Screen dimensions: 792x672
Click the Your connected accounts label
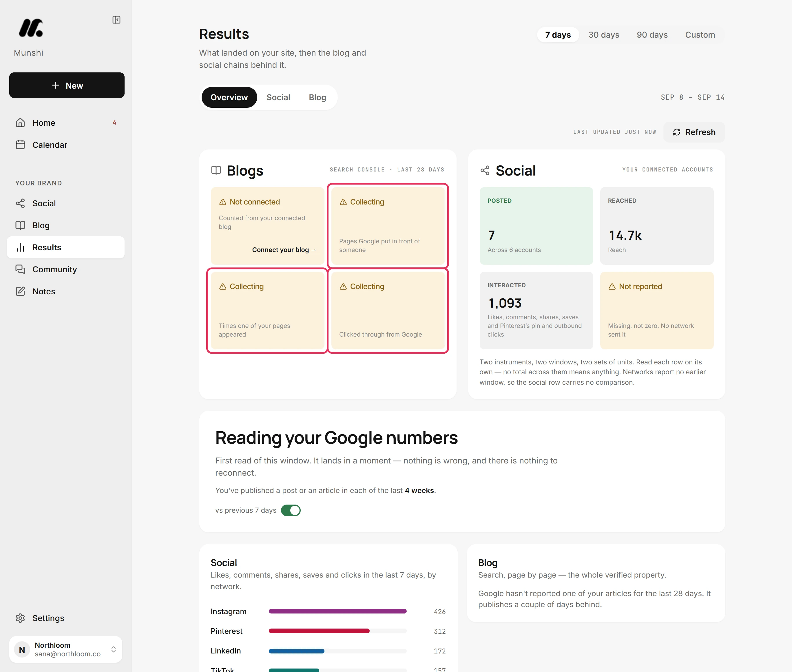coord(667,170)
